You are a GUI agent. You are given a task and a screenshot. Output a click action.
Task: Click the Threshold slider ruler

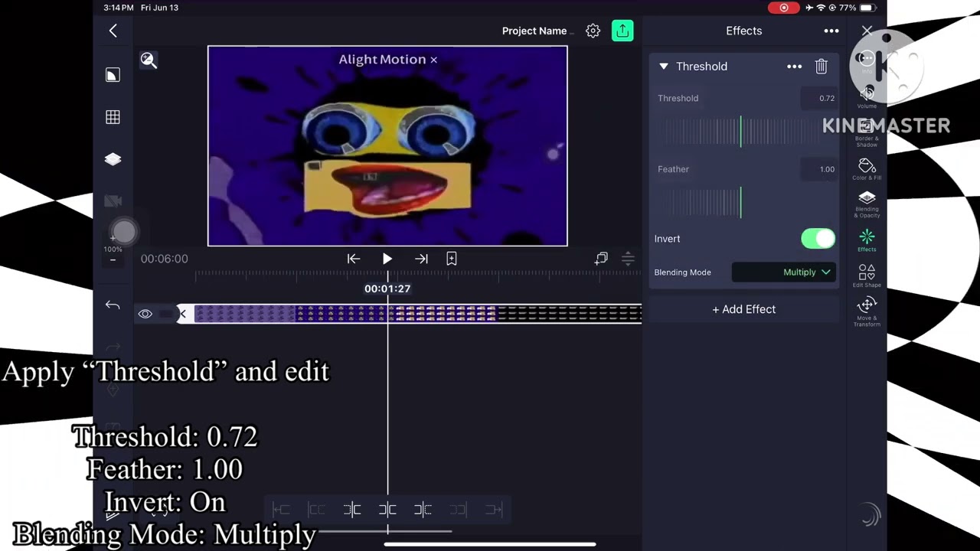pos(741,132)
